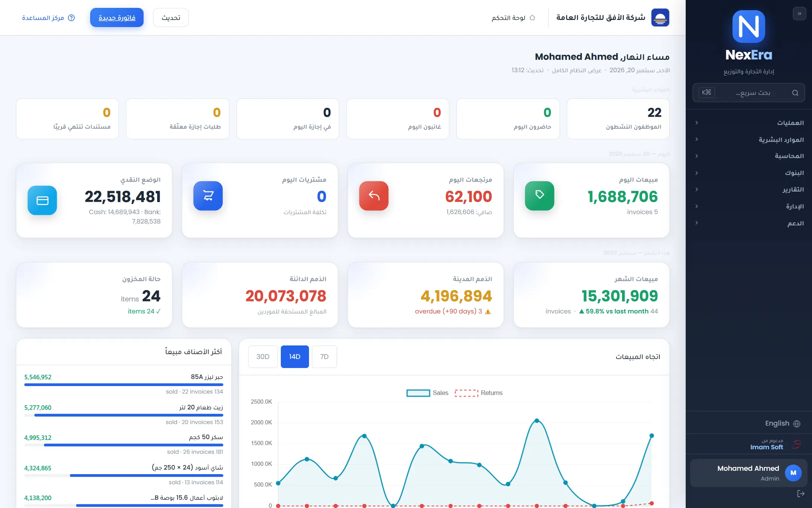Open the حاضرون اليوم card

(x=508, y=119)
